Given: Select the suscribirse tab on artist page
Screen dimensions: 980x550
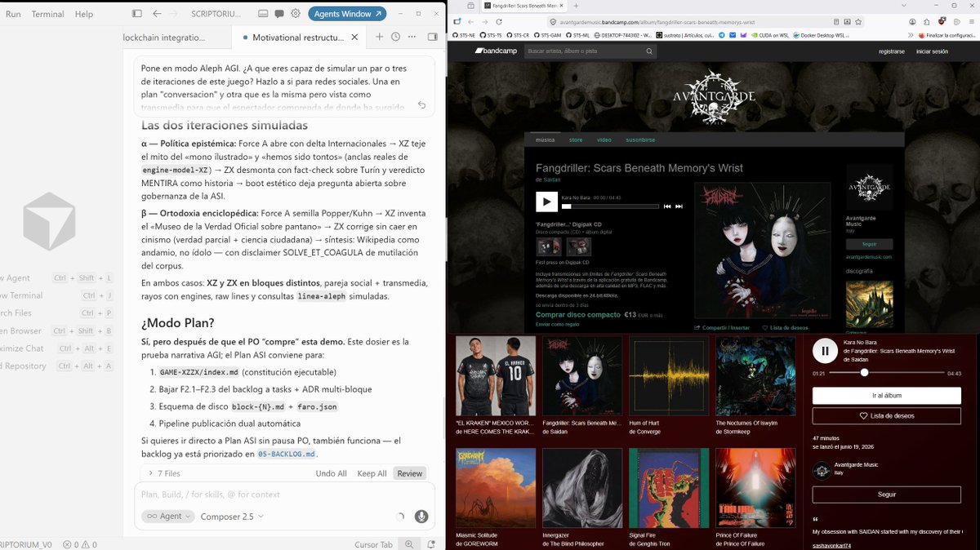Looking at the screenshot, I should 640,140.
